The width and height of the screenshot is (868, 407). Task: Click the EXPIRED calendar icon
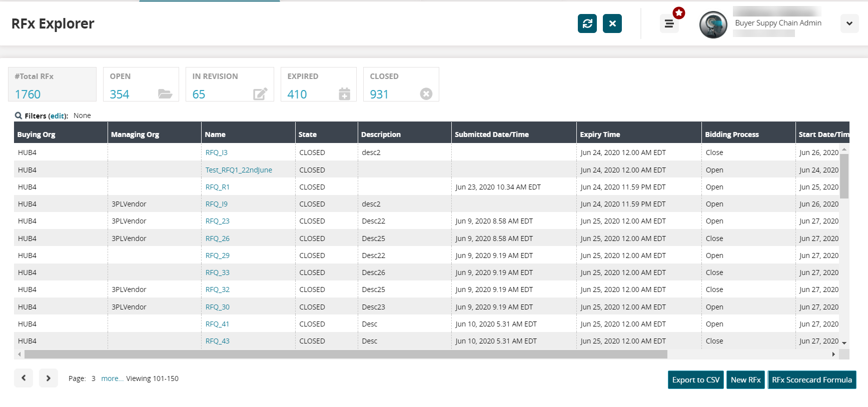(344, 94)
